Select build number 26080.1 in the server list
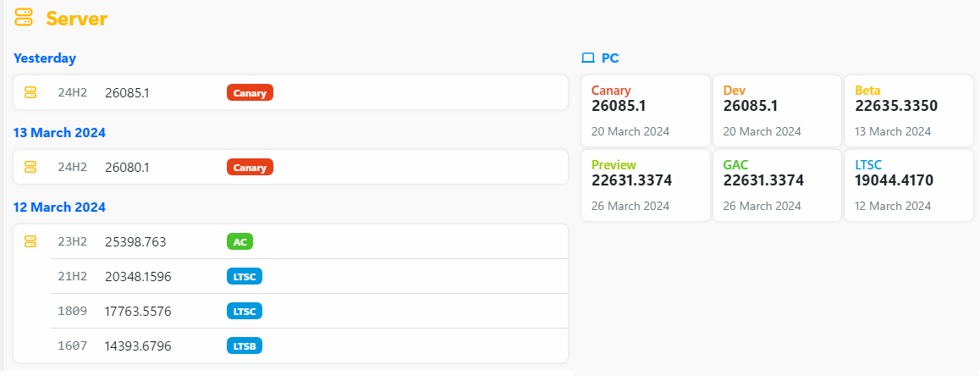This screenshot has height=376, width=980. (127, 167)
